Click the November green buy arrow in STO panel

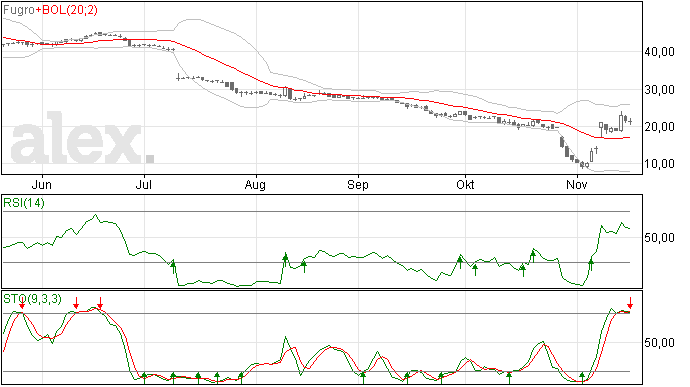[x=582, y=378]
